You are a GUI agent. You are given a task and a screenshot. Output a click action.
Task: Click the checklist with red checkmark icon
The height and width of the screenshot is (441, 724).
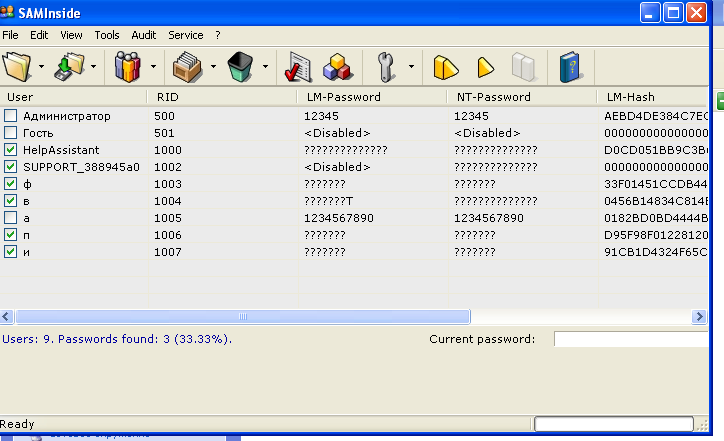(298, 67)
